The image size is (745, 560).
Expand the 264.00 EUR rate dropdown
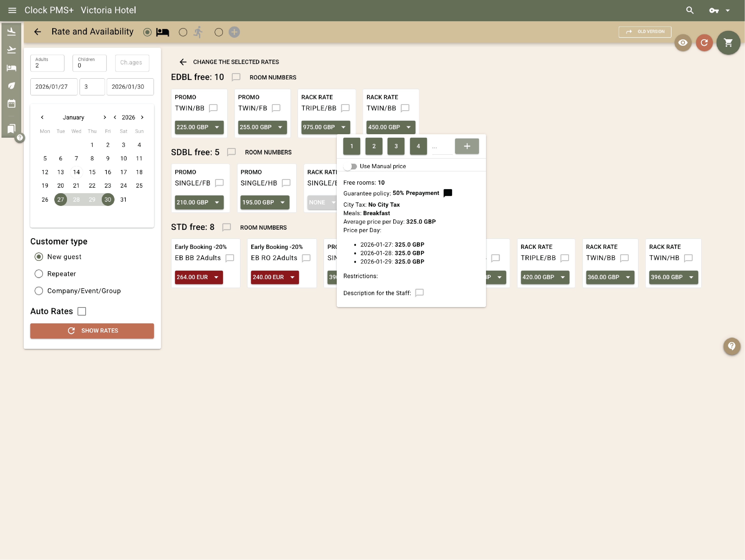coord(216,277)
